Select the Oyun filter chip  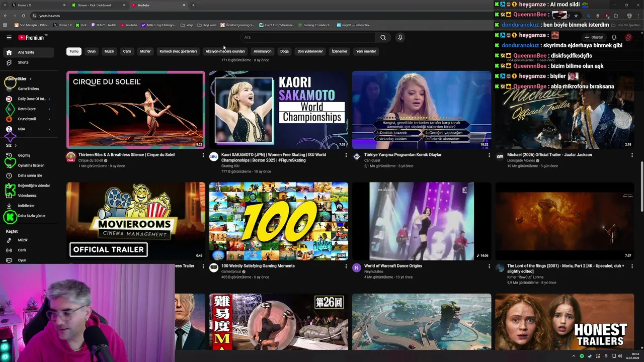92,51
